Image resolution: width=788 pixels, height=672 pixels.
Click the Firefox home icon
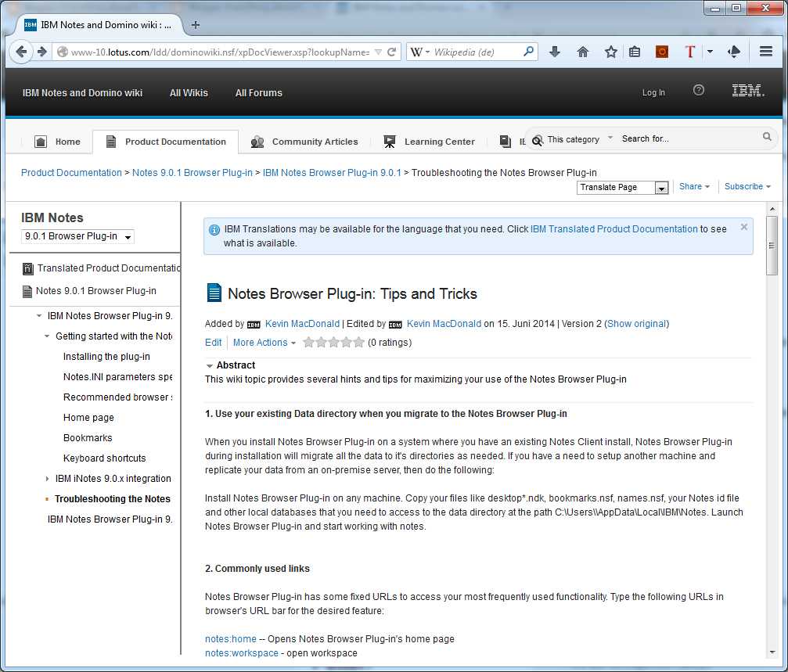tap(583, 51)
